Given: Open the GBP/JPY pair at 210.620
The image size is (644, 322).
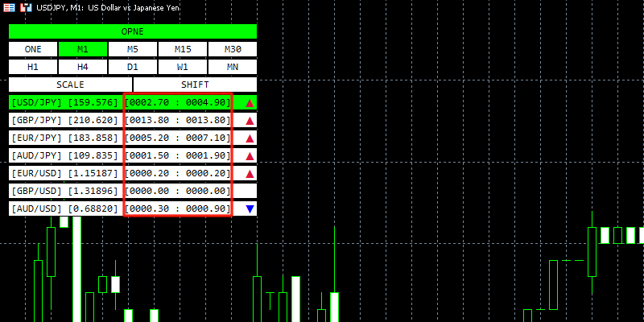Looking at the screenshot, I should pos(65,121).
